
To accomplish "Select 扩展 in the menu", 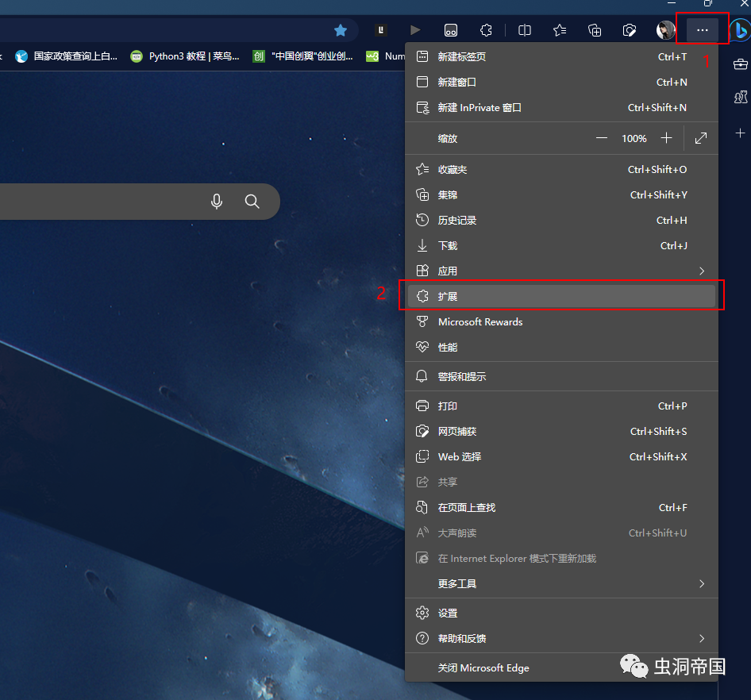I will point(561,296).
